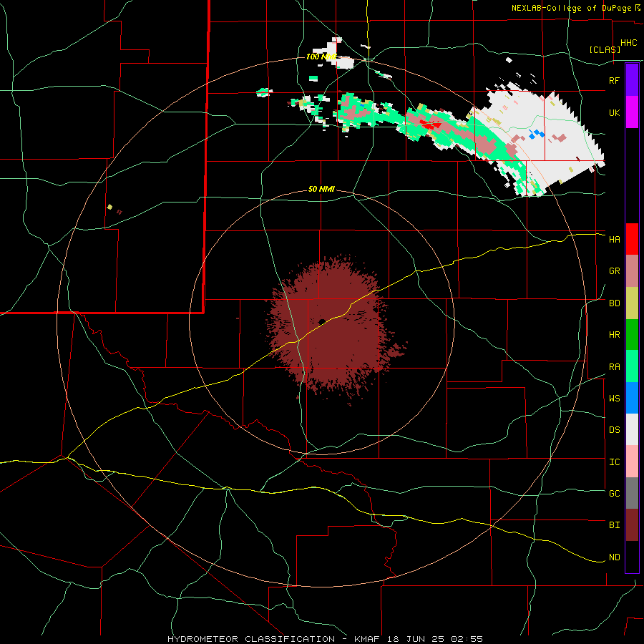644x644 pixels.
Task: Select the BD yellow legend color block
Action: 632,303
